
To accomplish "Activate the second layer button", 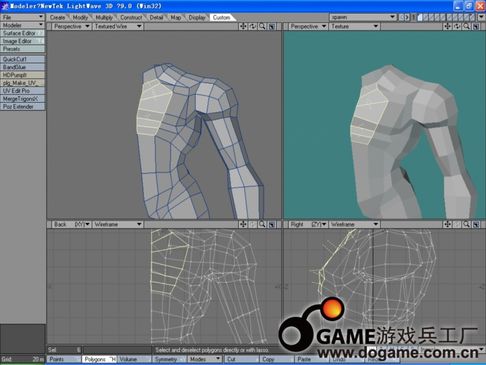I will pos(426,17).
